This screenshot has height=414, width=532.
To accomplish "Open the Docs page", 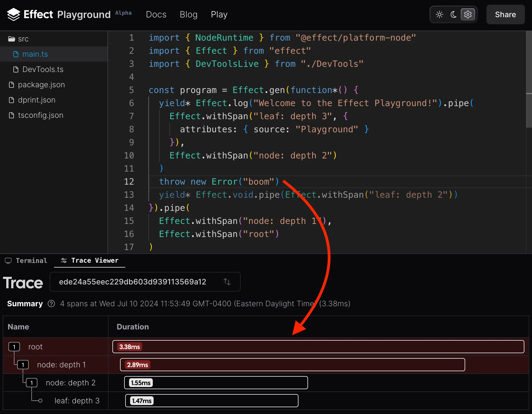I will [x=156, y=14].
